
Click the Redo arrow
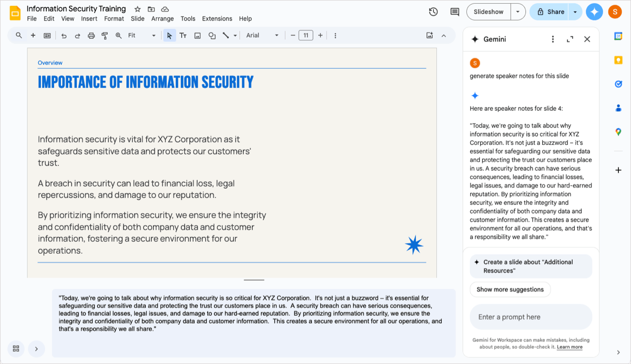click(x=77, y=36)
